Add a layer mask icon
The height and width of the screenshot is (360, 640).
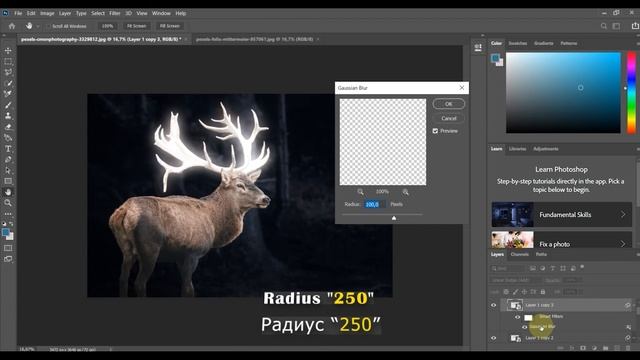[583, 348]
